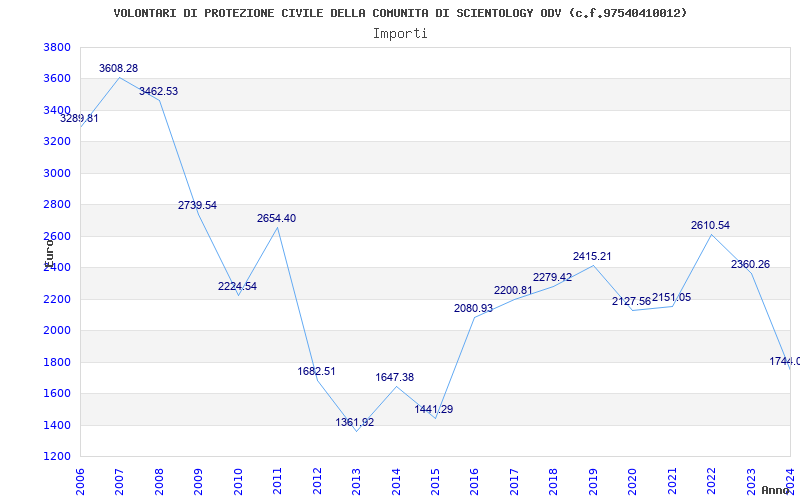Select the 2015 year tick label
Screen dimensions: 800x500
(x=435, y=482)
